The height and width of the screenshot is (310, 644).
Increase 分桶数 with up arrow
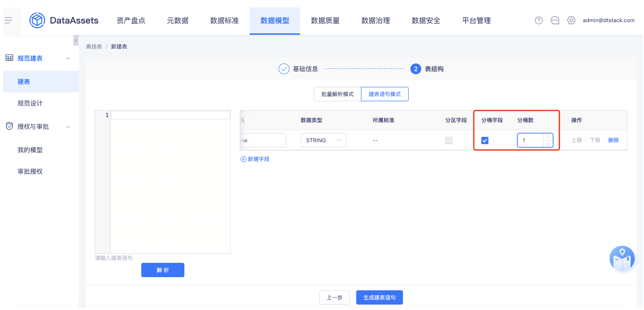point(548,137)
